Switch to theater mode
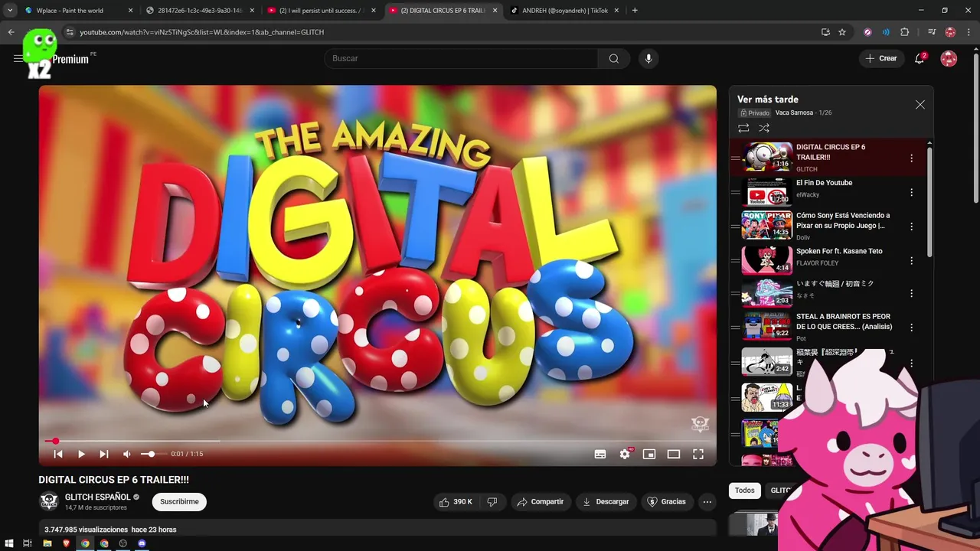The width and height of the screenshot is (980, 551). point(674,454)
